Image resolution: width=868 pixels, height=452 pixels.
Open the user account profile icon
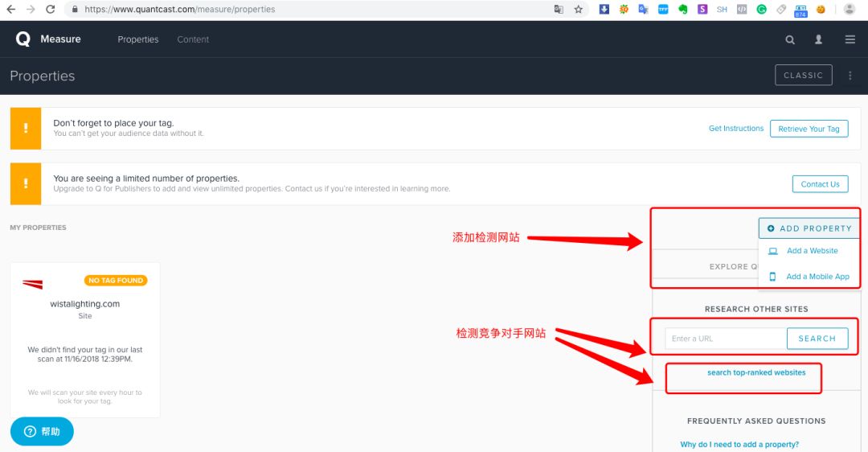coord(819,39)
